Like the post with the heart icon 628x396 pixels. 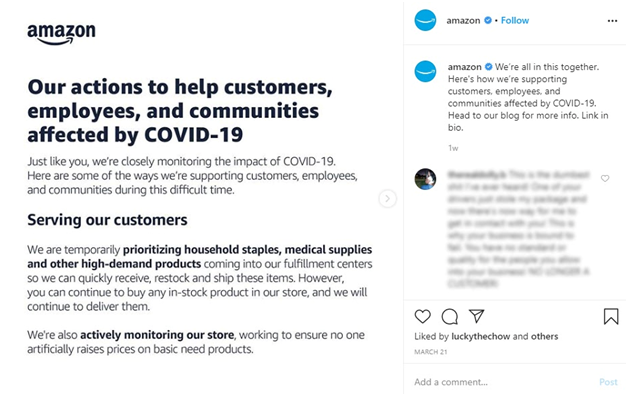pos(423,316)
